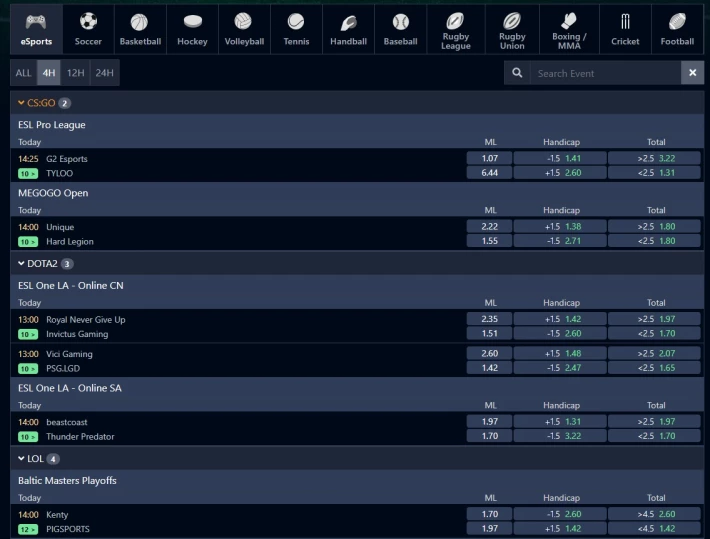Open more markets for Vici Gaming vs PSG.LGD

28,369
